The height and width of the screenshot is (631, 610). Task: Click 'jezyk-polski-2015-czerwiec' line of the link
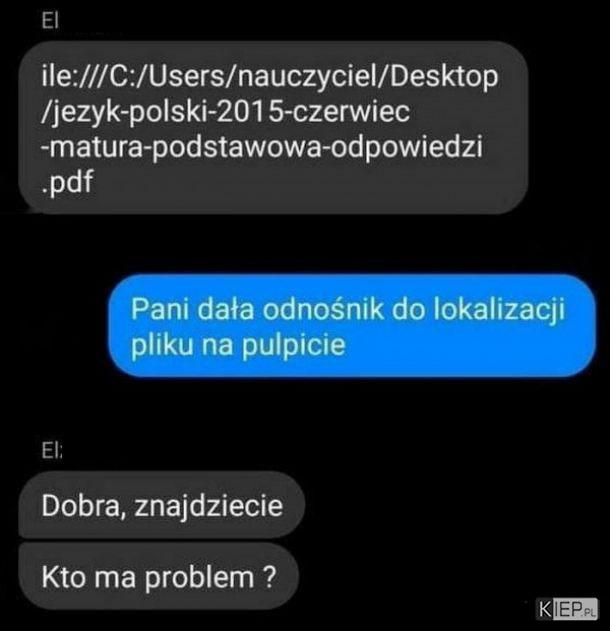click(225, 112)
